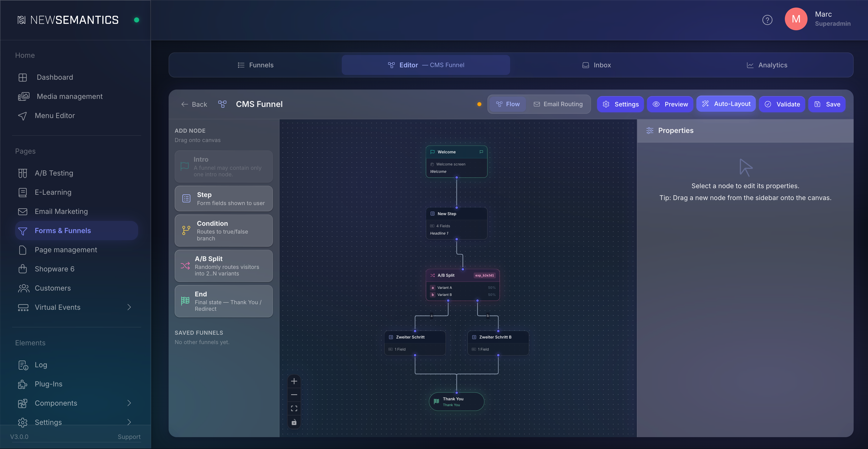Viewport: 868px width, 449px height.
Task: Click the exp_b2e3d1 badge
Action: pos(485,275)
